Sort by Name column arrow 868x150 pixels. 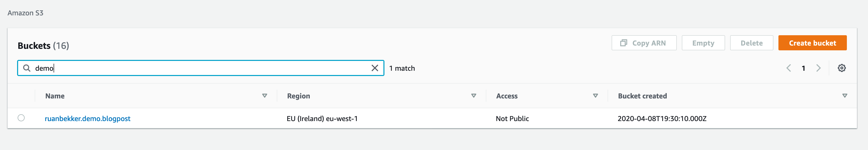264,96
